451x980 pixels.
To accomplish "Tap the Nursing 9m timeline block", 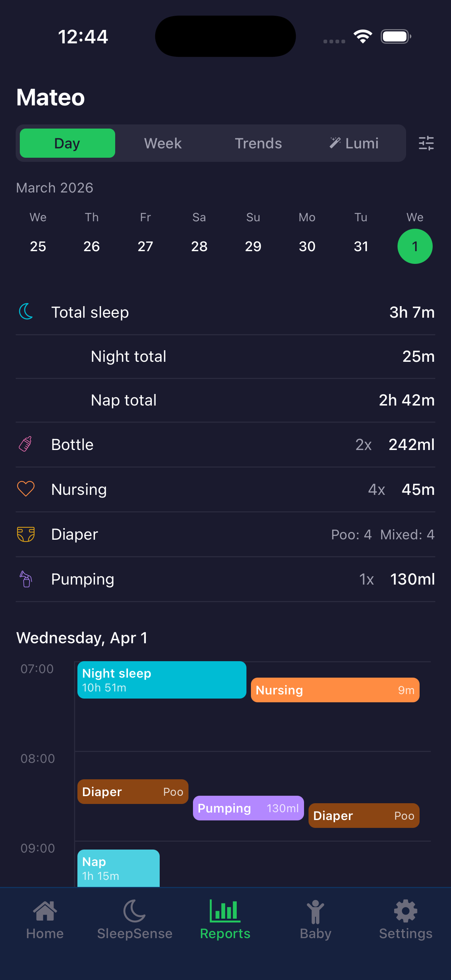I will pos(335,690).
